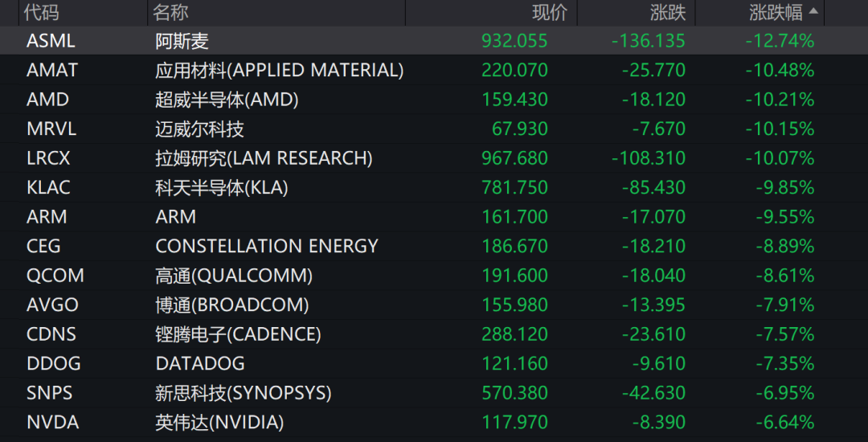Open 拉姆研究(LAM RESEARCH) stock name
Viewport: 868px width, 442px height.
(x=264, y=158)
